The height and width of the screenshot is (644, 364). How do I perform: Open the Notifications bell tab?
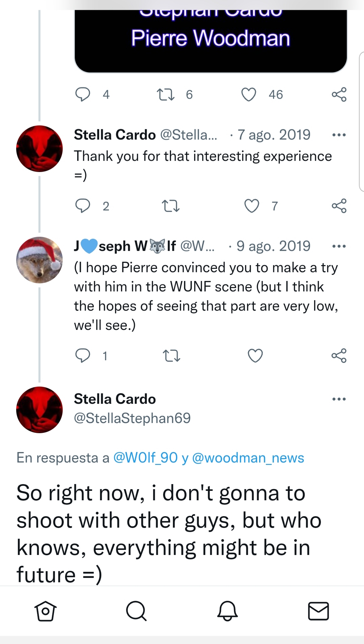pyautogui.click(x=227, y=611)
